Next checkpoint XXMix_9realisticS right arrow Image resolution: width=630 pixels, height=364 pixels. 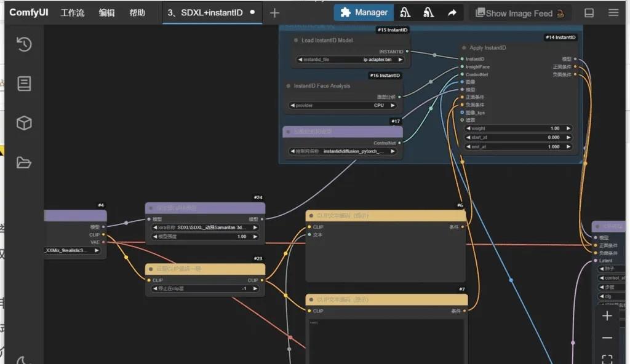pyautogui.click(x=97, y=250)
